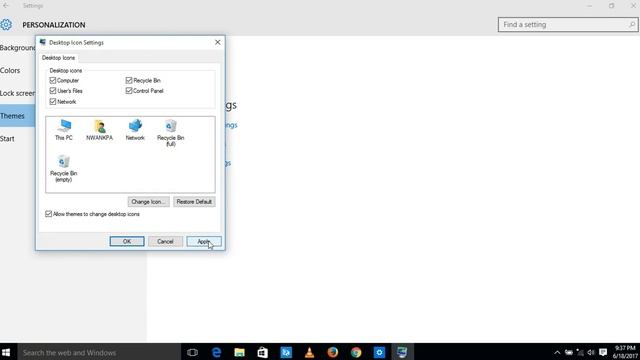The width and height of the screenshot is (640, 360).
Task: Open the Change Icon dialog
Action: coord(148,202)
